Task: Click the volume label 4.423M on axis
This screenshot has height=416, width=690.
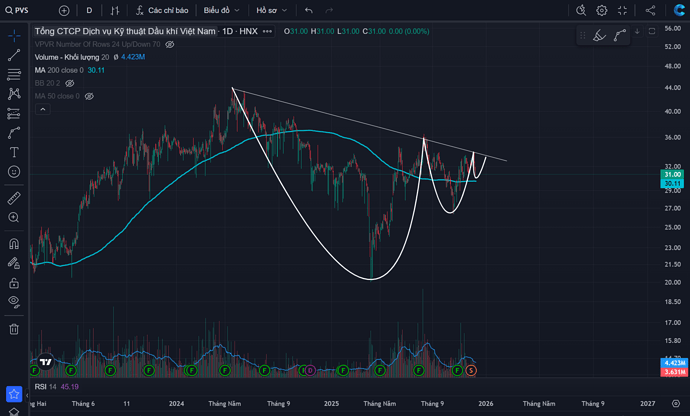Action: pyautogui.click(x=674, y=363)
